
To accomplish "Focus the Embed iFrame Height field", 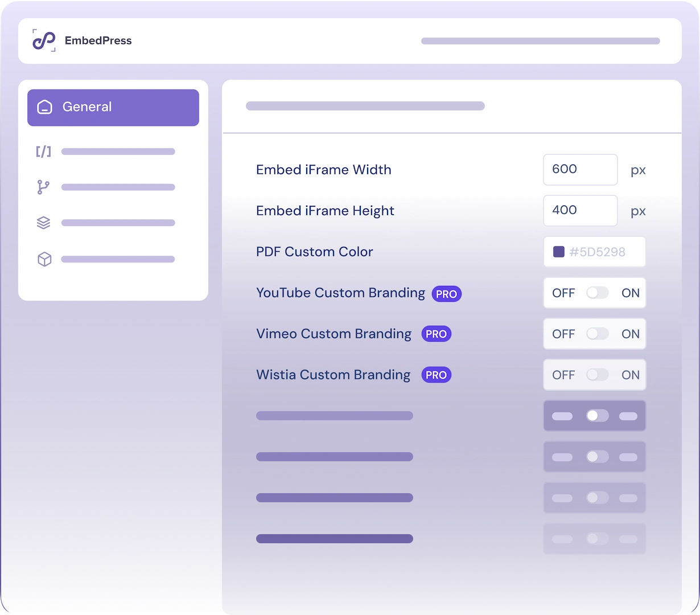I will [x=580, y=211].
